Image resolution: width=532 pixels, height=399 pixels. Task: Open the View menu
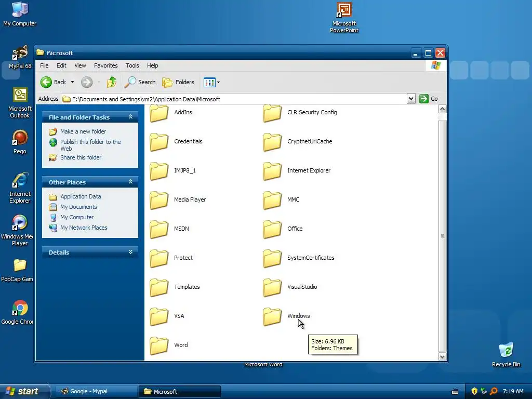[x=80, y=65]
